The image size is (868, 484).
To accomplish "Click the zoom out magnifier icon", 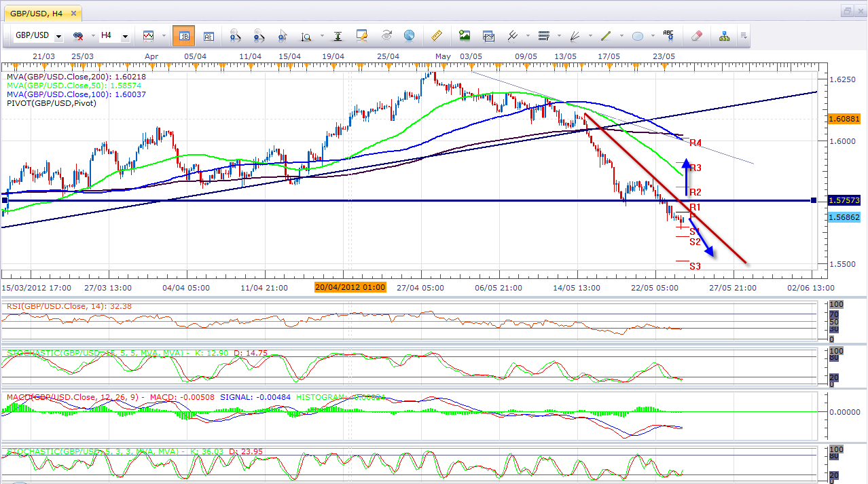I will coord(259,35).
